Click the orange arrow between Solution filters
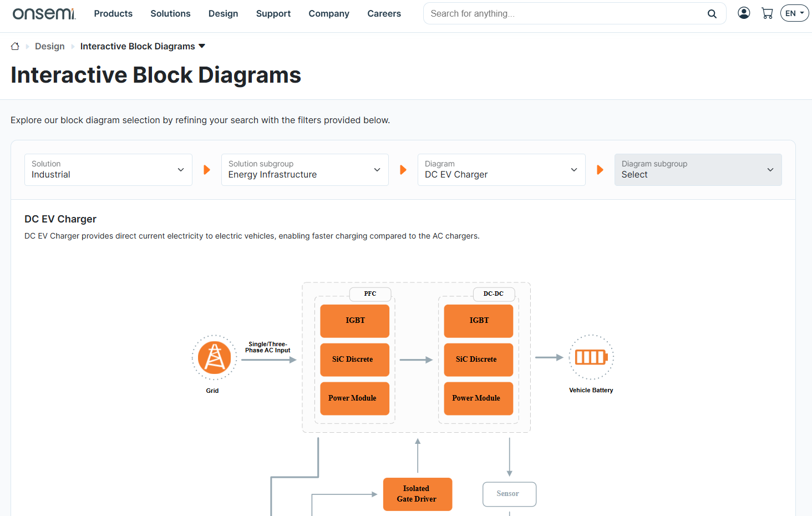Screen dimensions: 812x516 [207, 170]
